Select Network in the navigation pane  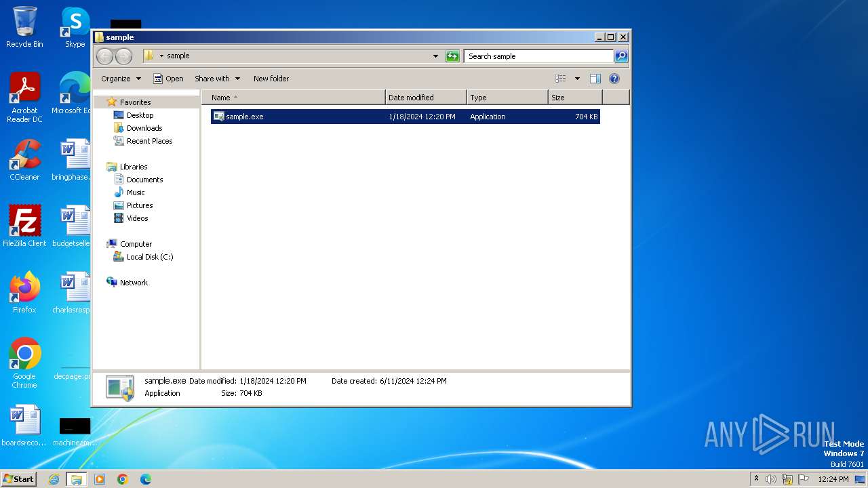[134, 283]
